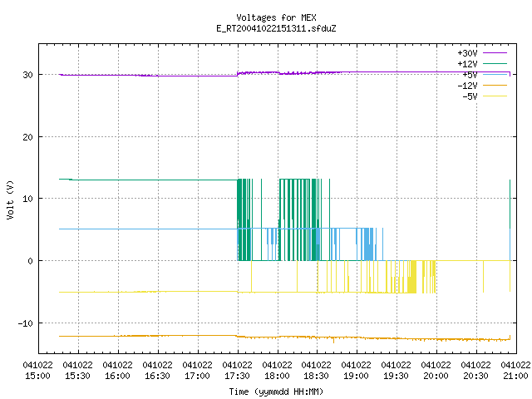Click the '+12V' legend label
The height and width of the screenshot is (399, 532).
tap(467, 64)
